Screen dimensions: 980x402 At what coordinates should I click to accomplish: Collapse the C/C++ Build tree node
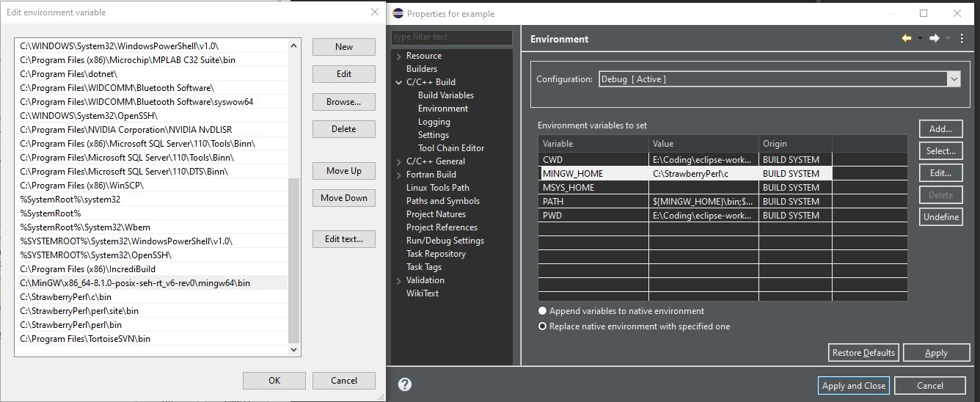398,82
